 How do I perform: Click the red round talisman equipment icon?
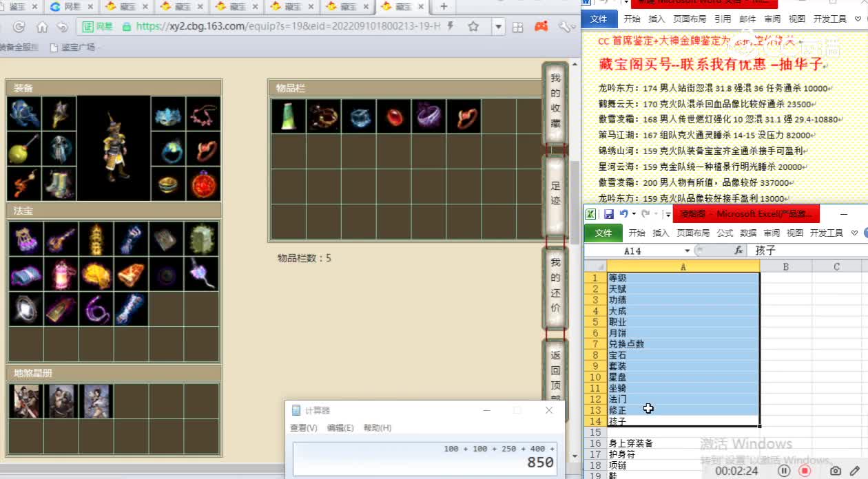[x=203, y=184]
